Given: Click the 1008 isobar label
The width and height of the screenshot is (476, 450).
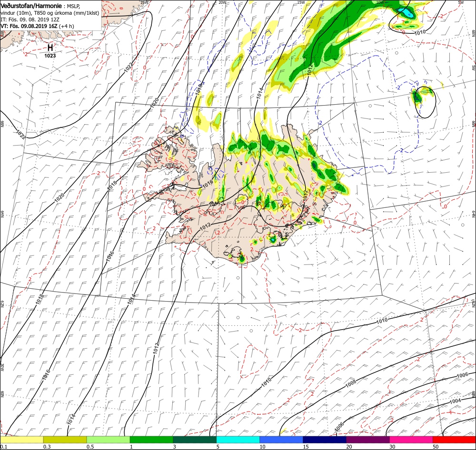Looking at the screenshot, I should tap(351, 383).
